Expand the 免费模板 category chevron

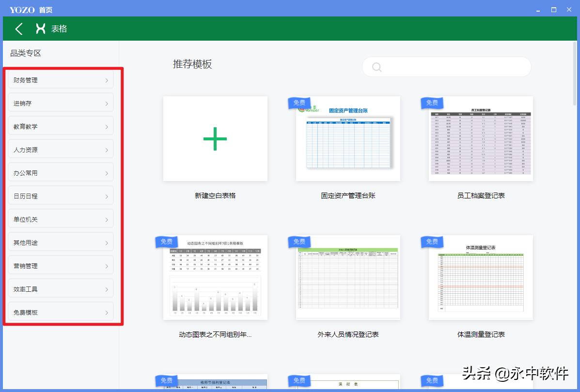[107, 312]
